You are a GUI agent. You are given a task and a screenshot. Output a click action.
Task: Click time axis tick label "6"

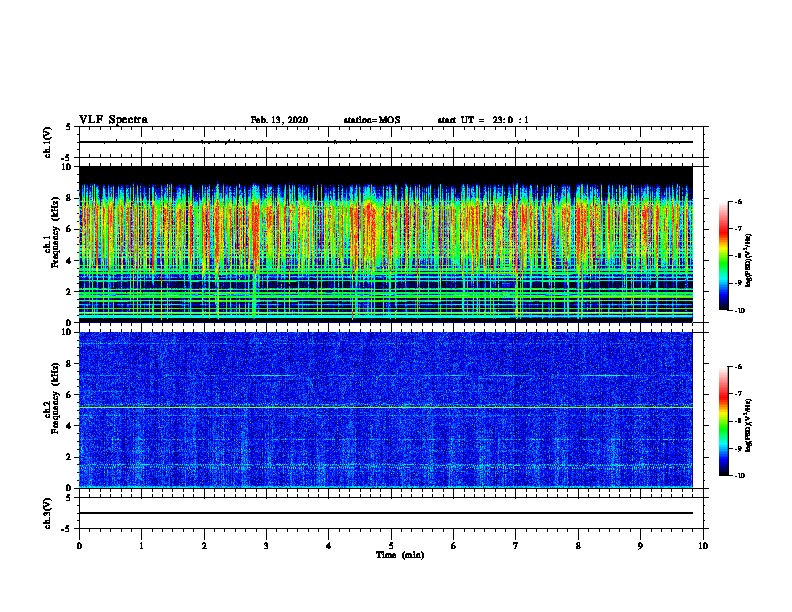point(454,546)
